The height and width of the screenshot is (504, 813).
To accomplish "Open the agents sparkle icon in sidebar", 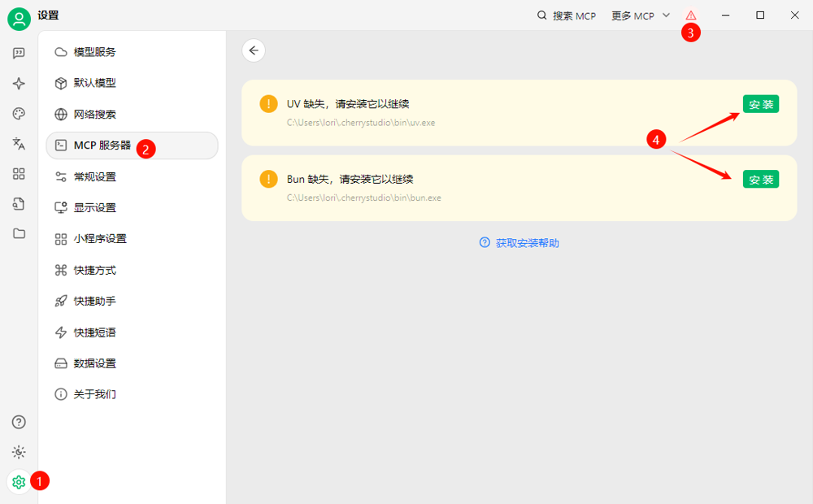I will pyautogui.click(x=19, y=84).
